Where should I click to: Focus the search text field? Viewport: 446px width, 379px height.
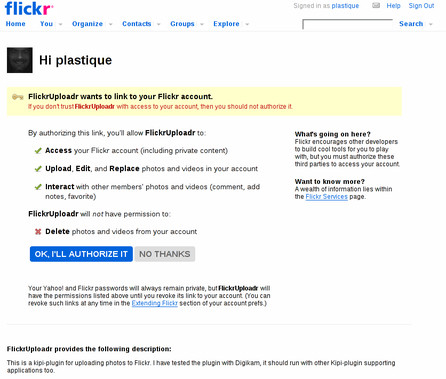coord(348,24)
